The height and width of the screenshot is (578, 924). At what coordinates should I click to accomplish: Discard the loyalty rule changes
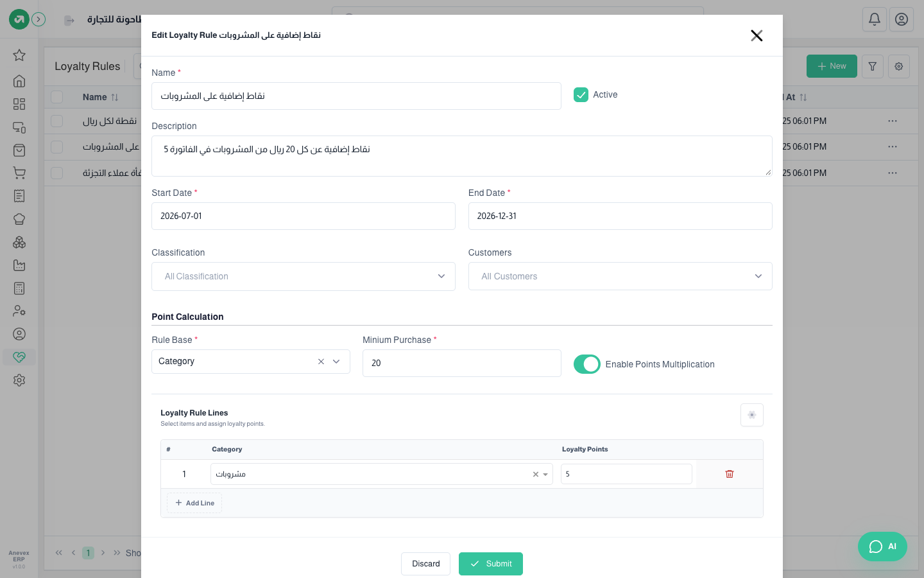pyautogui.click(x=426, y=564)
